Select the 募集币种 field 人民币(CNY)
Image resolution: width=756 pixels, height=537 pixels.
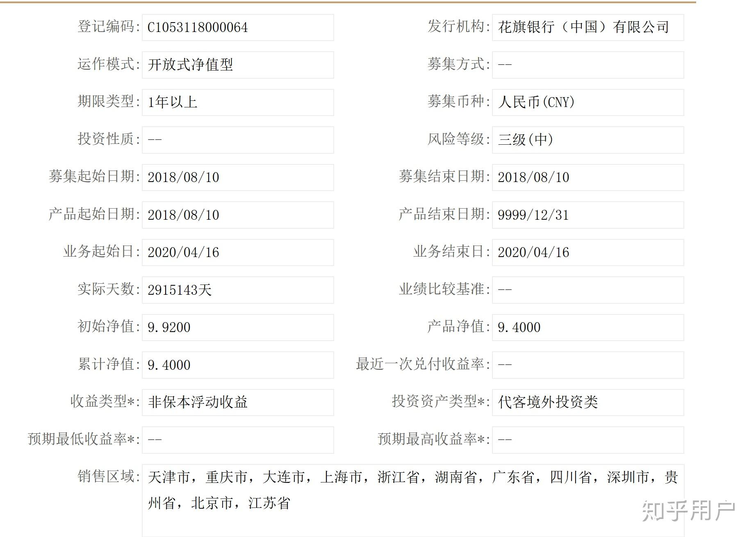pos(588,102)
